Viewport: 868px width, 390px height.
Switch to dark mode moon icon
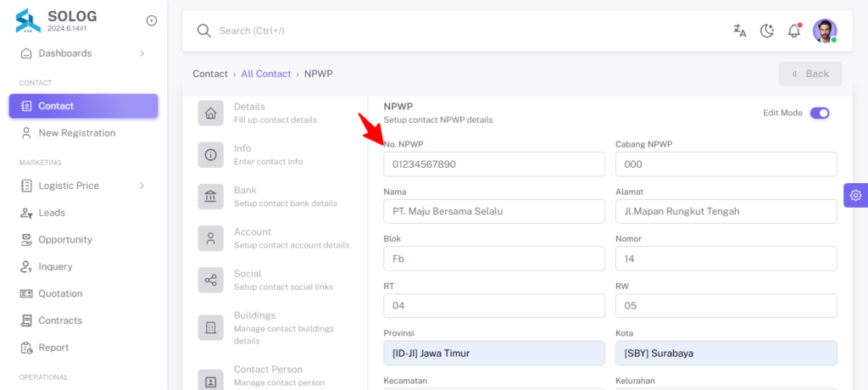tap(766, 31)
